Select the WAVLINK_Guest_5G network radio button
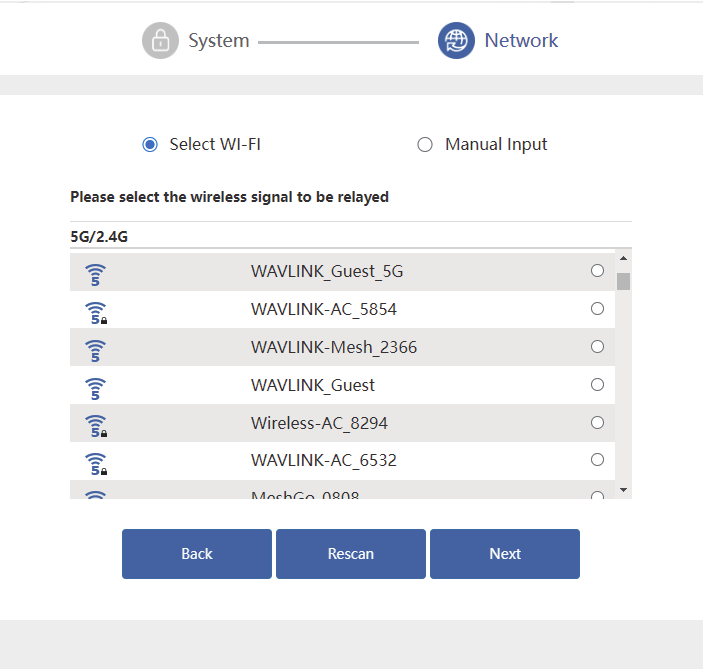 597,271
